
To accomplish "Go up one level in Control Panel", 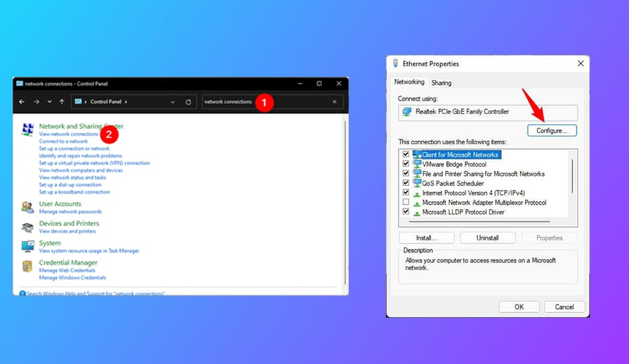I will (62, 102).
